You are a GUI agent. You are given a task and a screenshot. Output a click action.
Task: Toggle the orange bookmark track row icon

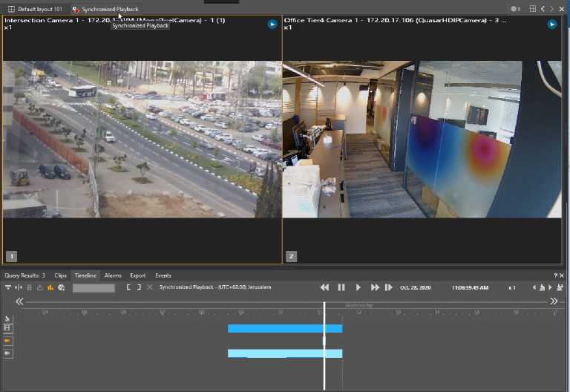(x=8, y=341)
